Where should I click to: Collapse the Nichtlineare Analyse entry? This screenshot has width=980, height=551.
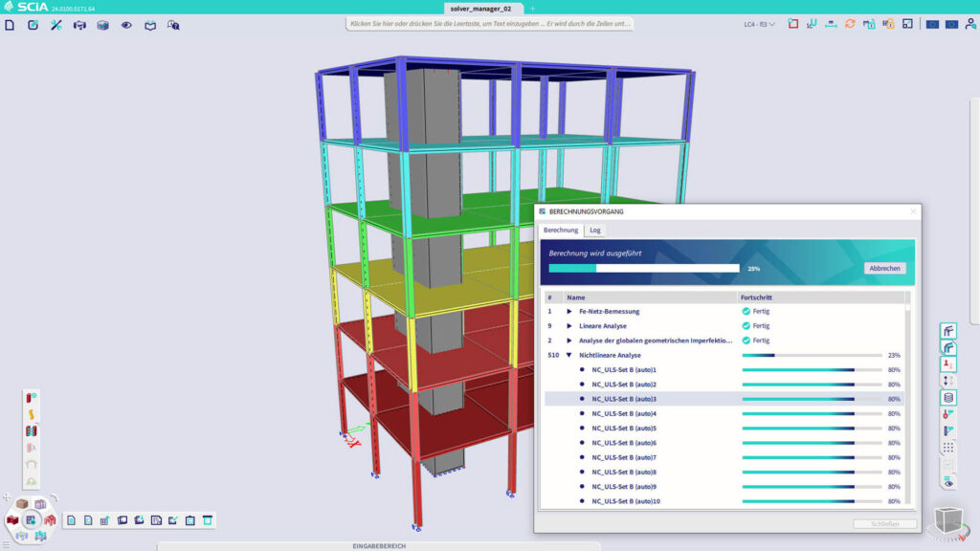click(567, 354)
